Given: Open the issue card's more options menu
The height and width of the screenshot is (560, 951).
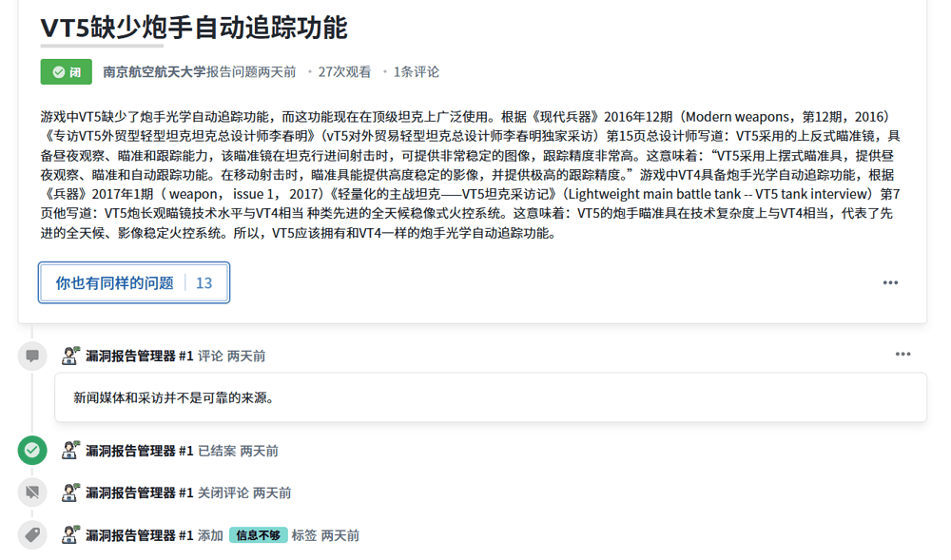Looking at the screenshot, I should tap(890, 282).
